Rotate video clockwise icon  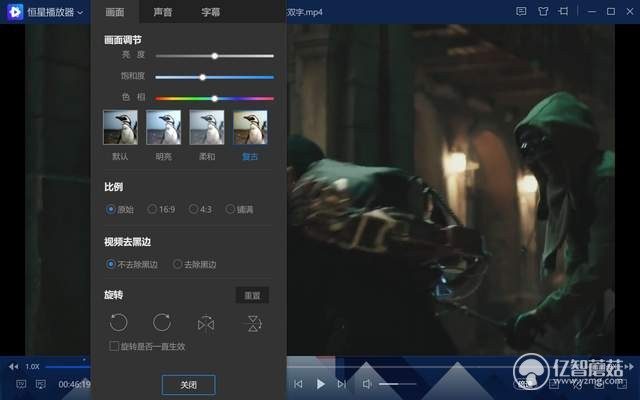click(x=162, y=322)
